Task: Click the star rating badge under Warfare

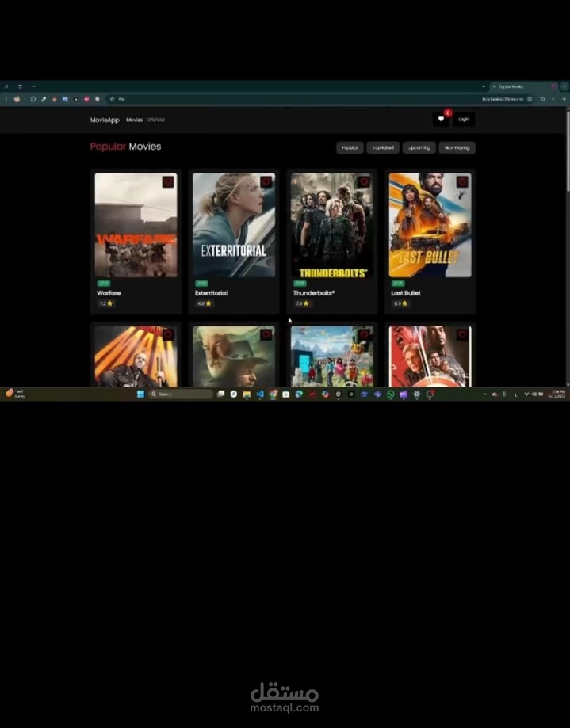Action: (x=106, y=303)
